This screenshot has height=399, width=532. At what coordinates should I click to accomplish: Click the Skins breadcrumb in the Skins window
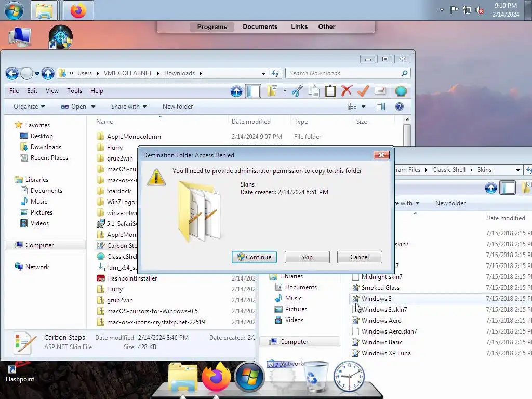[485, 170]
